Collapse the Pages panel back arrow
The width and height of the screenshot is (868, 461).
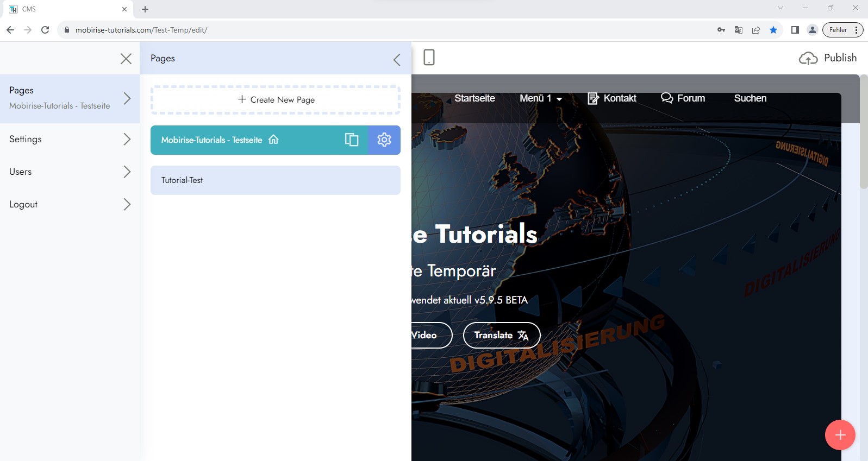coord(397,60)
